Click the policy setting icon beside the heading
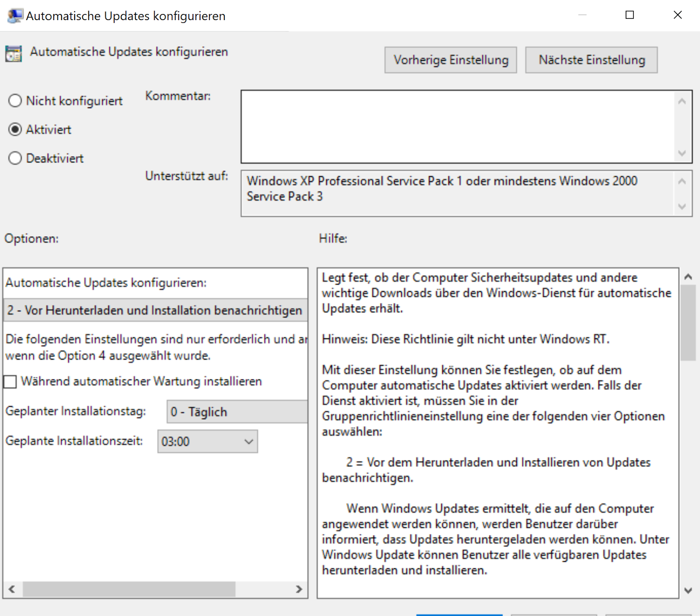 click(x=14, y=54)
